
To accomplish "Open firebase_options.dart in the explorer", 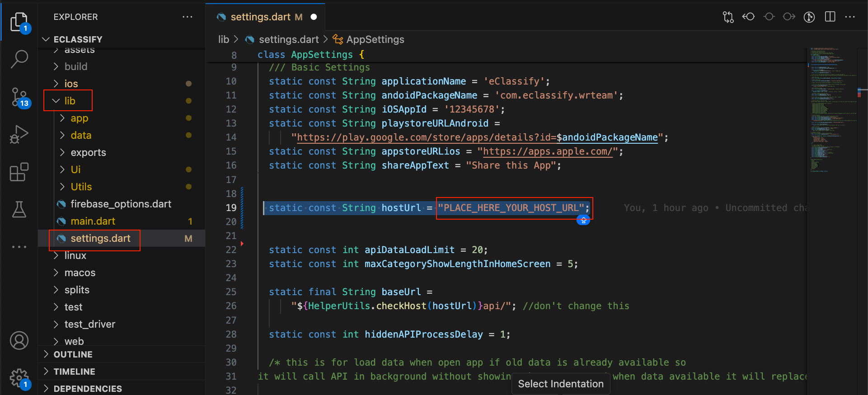I will coord(121,204).
